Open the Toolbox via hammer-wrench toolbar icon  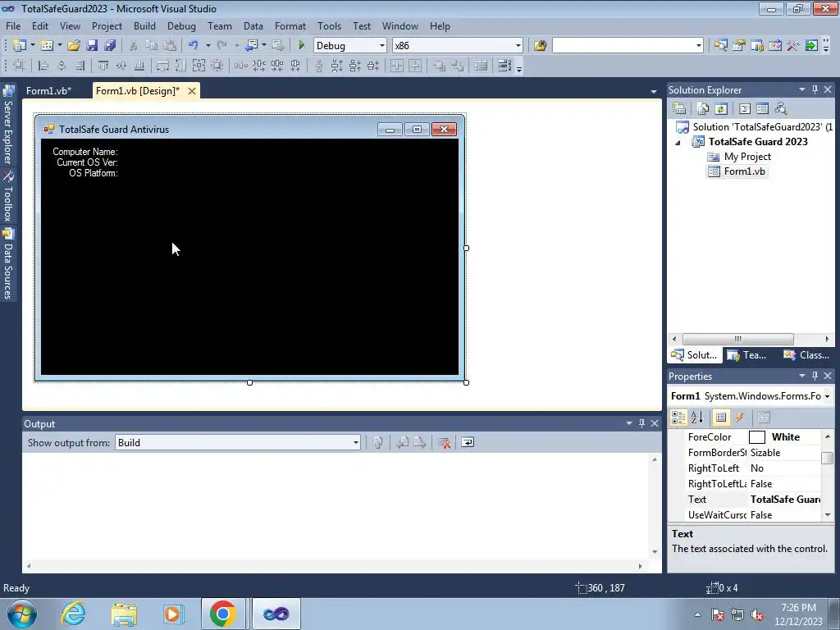click(793, 46)
